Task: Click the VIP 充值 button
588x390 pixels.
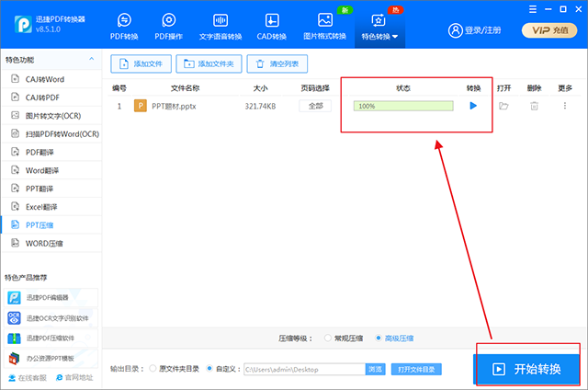Action: (x=549, y=30)
